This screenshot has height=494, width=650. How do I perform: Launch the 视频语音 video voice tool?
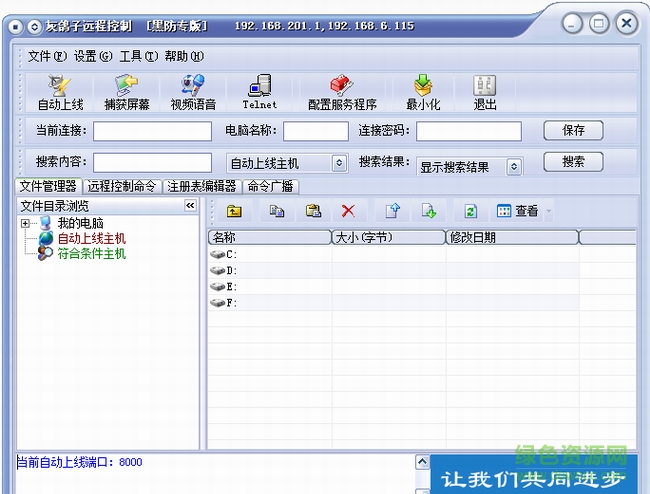[193, 93]
